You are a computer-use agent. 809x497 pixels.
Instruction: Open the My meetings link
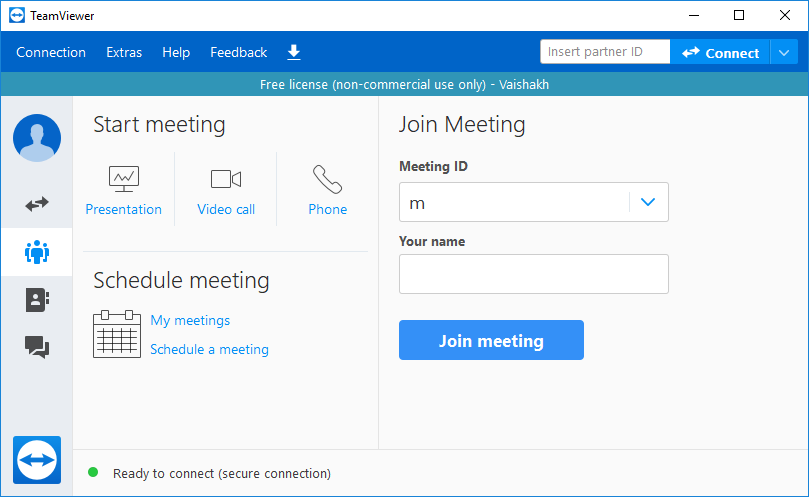point(190,320)
